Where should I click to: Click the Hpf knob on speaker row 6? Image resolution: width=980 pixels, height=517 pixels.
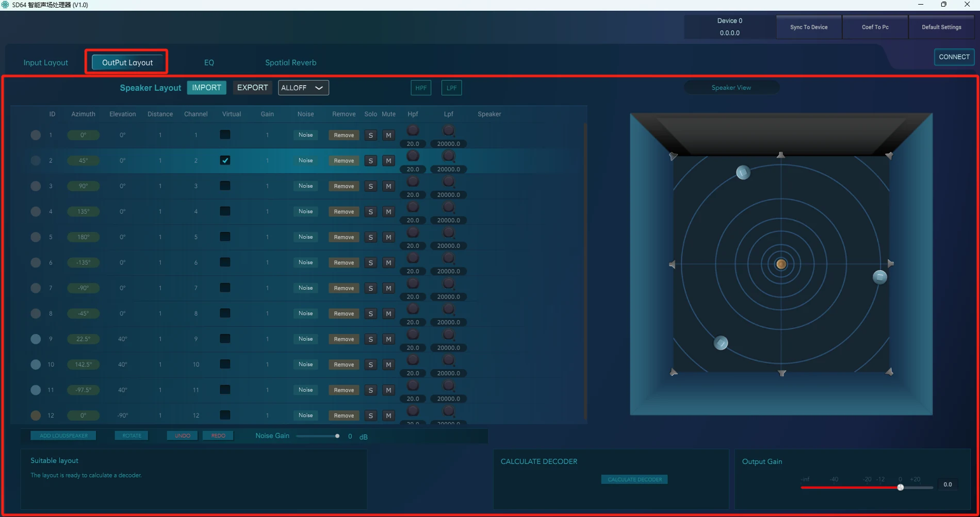click(413, 258)
